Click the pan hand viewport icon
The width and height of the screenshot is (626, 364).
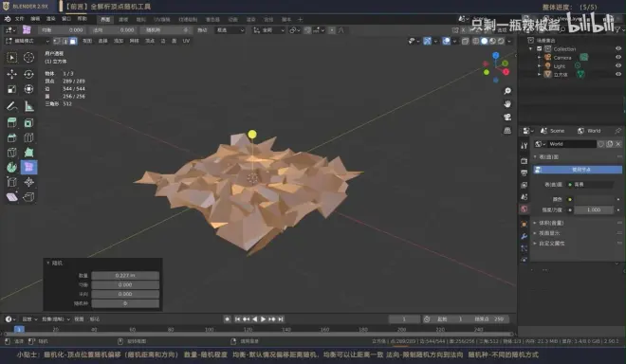(507, 103)
